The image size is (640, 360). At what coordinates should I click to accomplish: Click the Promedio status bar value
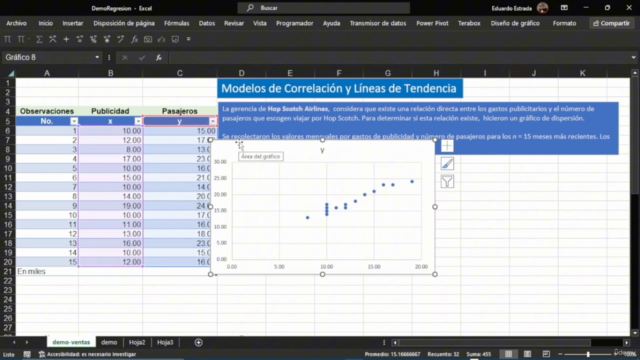392,354
